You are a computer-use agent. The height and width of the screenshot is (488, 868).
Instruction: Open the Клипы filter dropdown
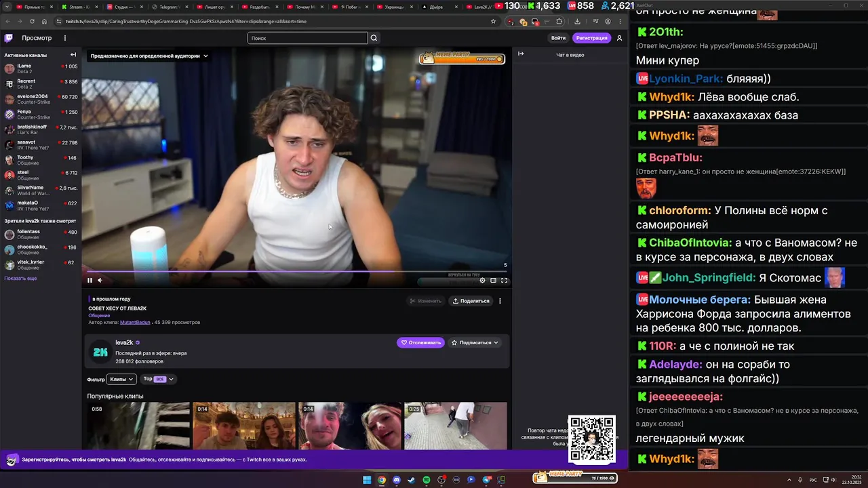pyautogui.click(x=121, y=380)
